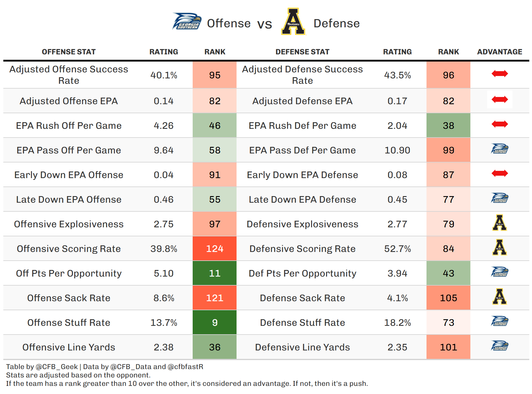This screenshot has width=532, height=394.
Task: Click the red push arrow for Adjusted Offense EPA
Action: (500, 99)
